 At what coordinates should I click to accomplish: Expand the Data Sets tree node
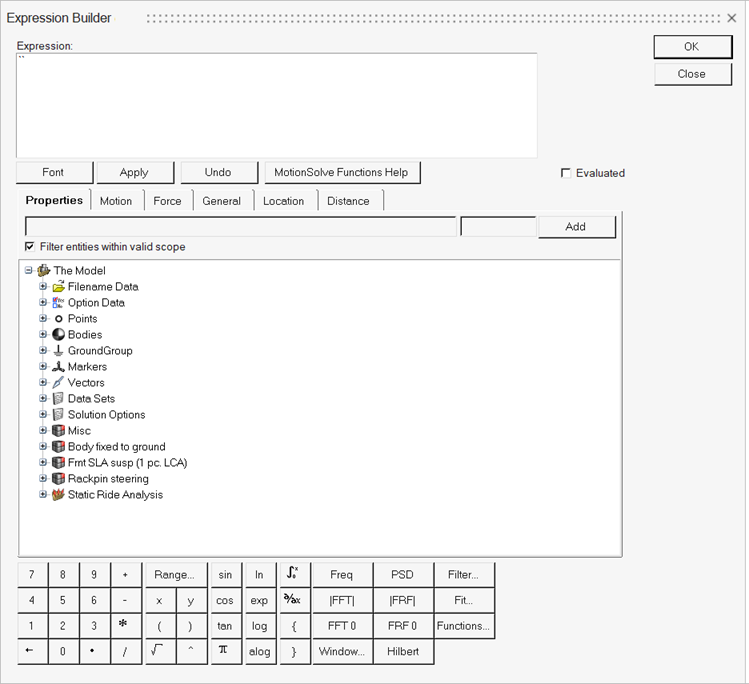43,399
